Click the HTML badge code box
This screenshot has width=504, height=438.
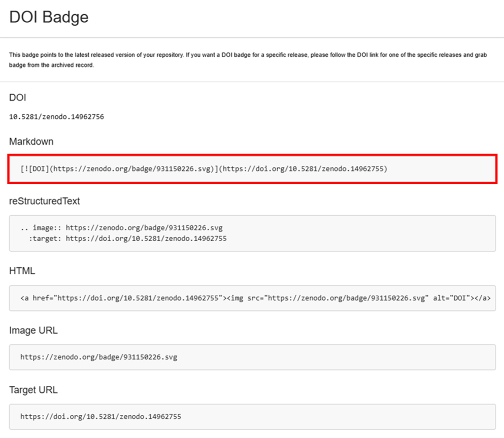point(252,298)
